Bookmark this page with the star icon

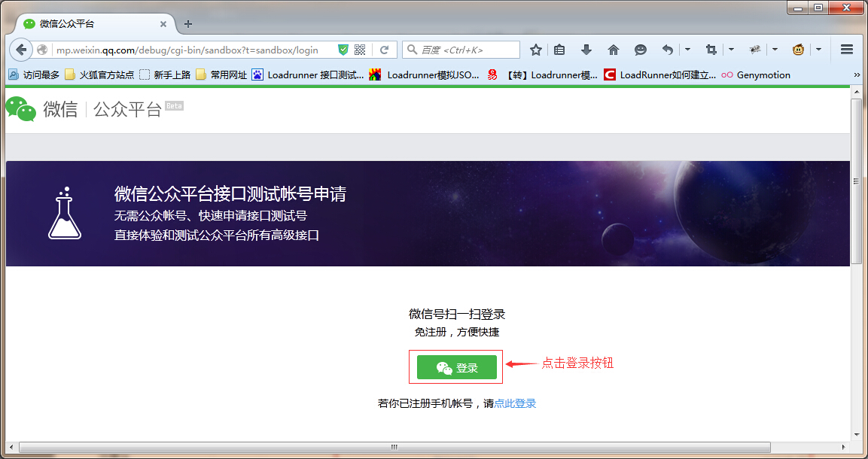(536, 50)
